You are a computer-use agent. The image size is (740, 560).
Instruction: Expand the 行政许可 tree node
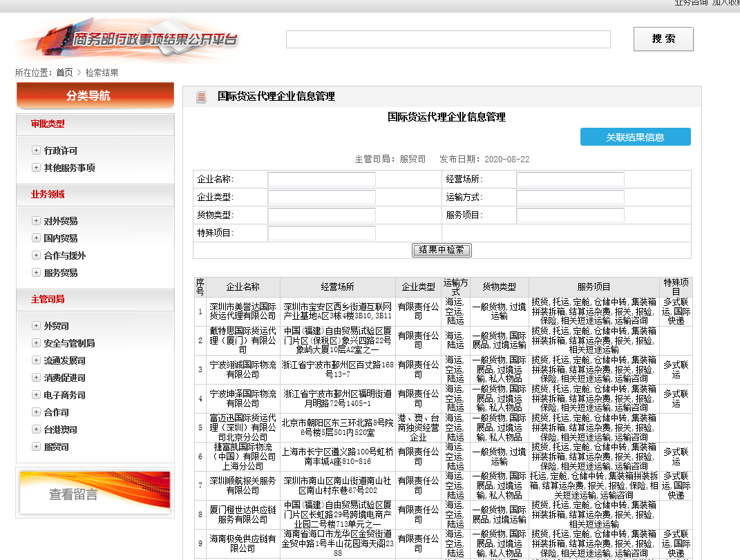(x=36, y=151)
